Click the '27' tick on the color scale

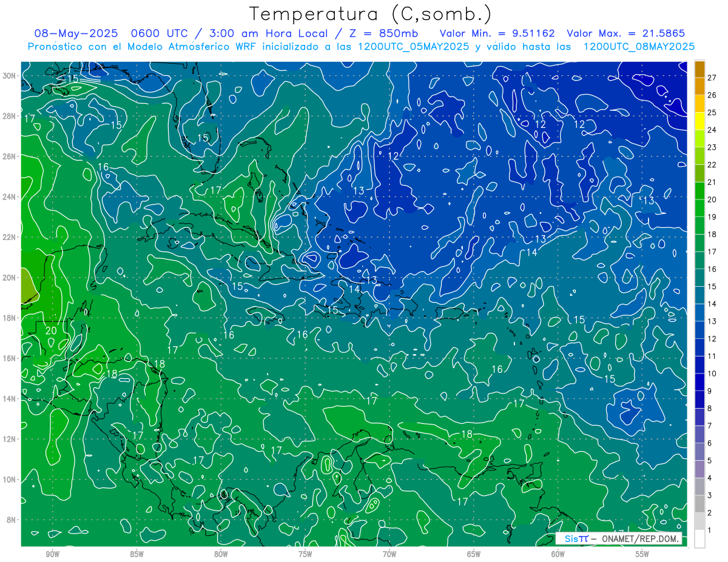pos(712,78)
